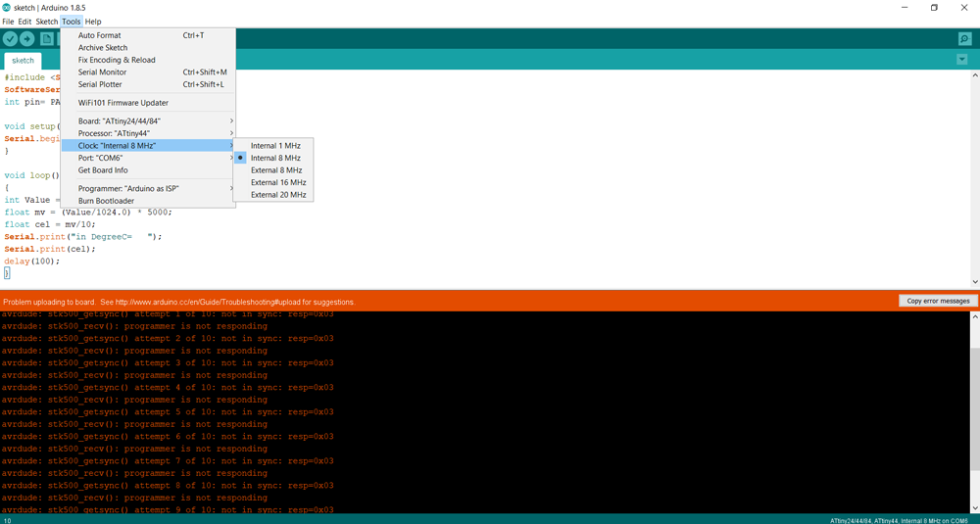This screenshot has width=980, height=524.
Task: Click the Arduino app icon in title bar
Action: tap(6, 8)
